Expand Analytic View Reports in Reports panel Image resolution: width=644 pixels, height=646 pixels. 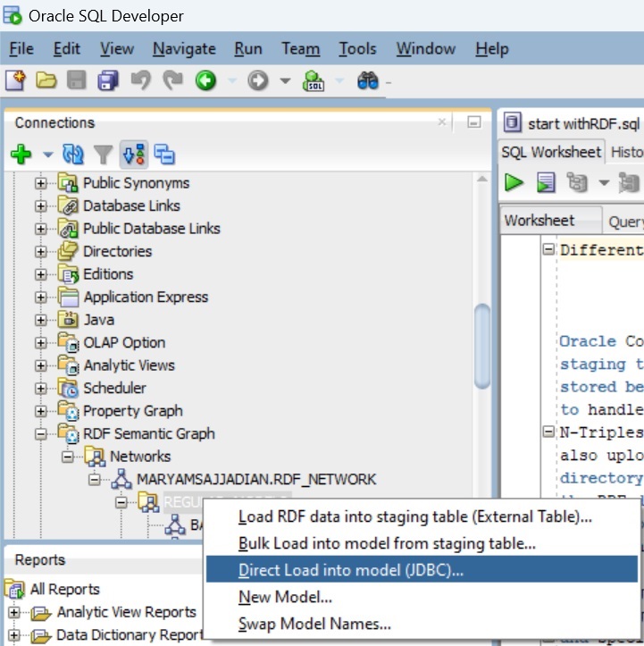[13, 613]
